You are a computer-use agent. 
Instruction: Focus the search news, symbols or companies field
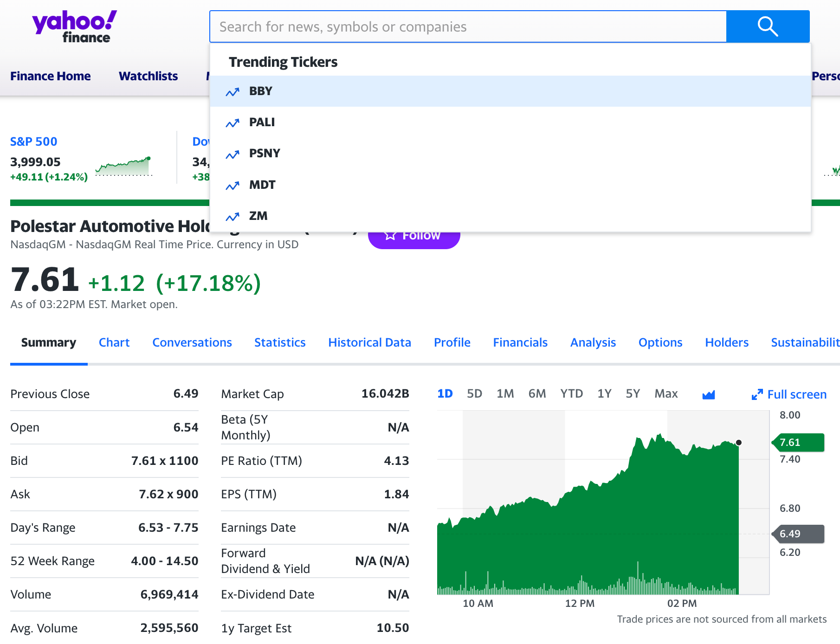[x=468, y=26]
